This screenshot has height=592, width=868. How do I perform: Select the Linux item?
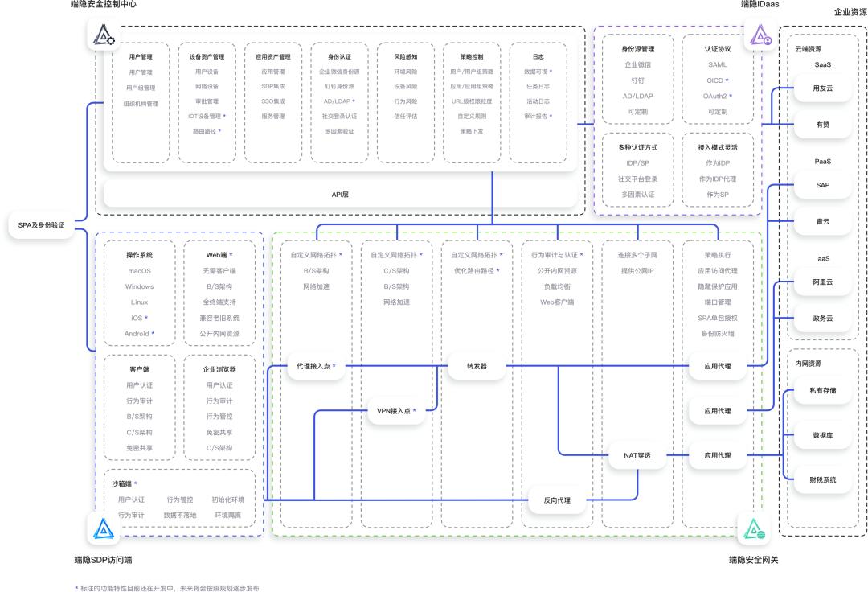pyautogui.click(x=140, y=302)
